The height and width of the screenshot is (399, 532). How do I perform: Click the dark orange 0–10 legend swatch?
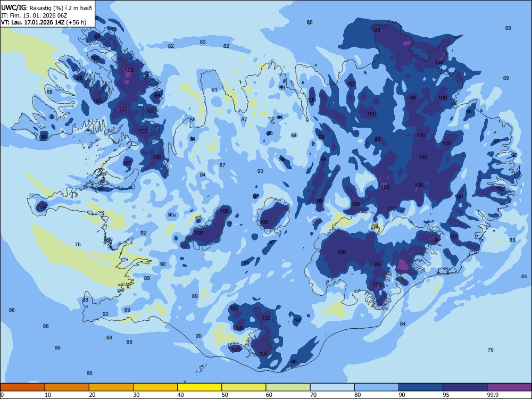22,387
